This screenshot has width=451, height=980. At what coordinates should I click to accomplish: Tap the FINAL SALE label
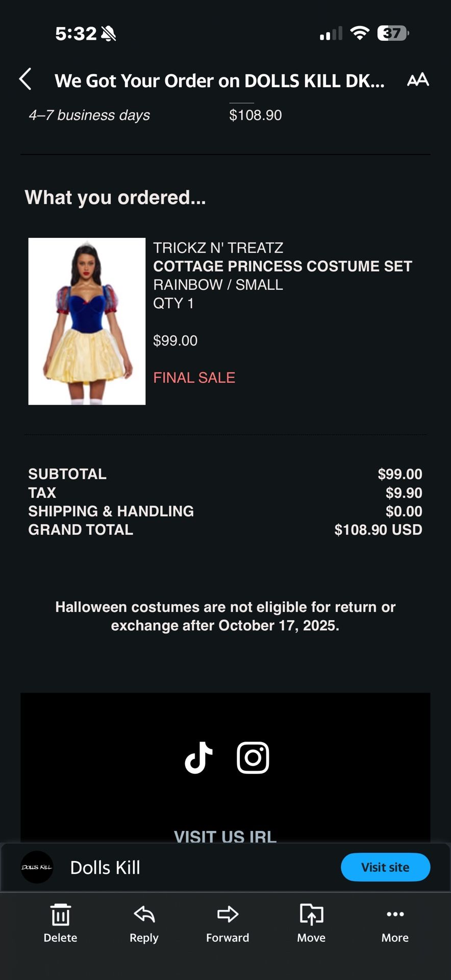click(x=194, y=377)
